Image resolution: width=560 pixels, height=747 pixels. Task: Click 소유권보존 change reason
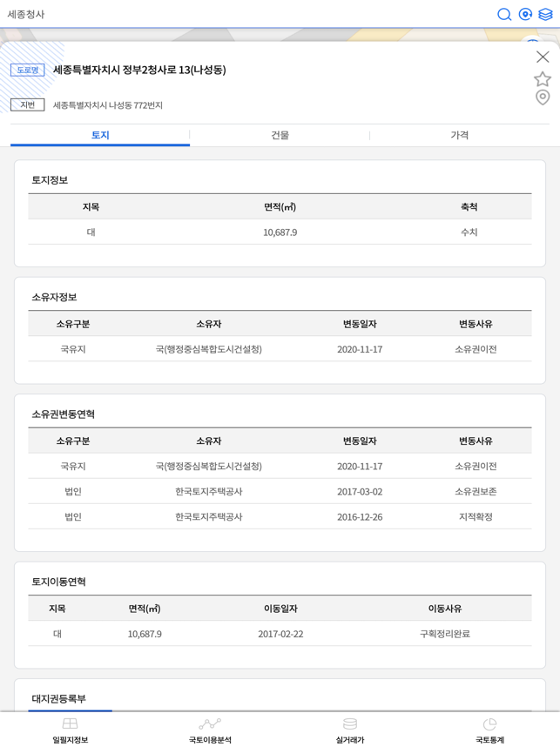pyautogui.click(x=476, y=492)
